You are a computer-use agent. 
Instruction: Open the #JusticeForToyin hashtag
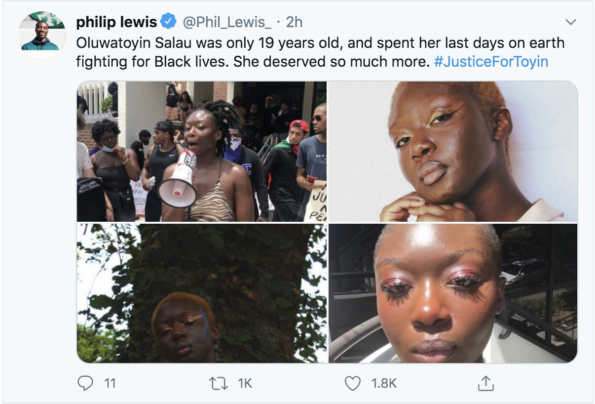(x=491, y=61)
